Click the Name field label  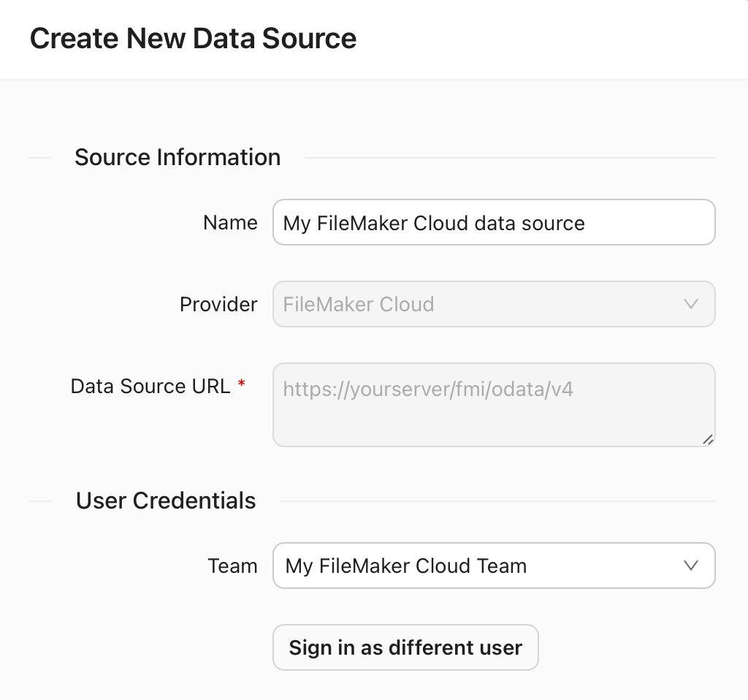click(230, 222)
